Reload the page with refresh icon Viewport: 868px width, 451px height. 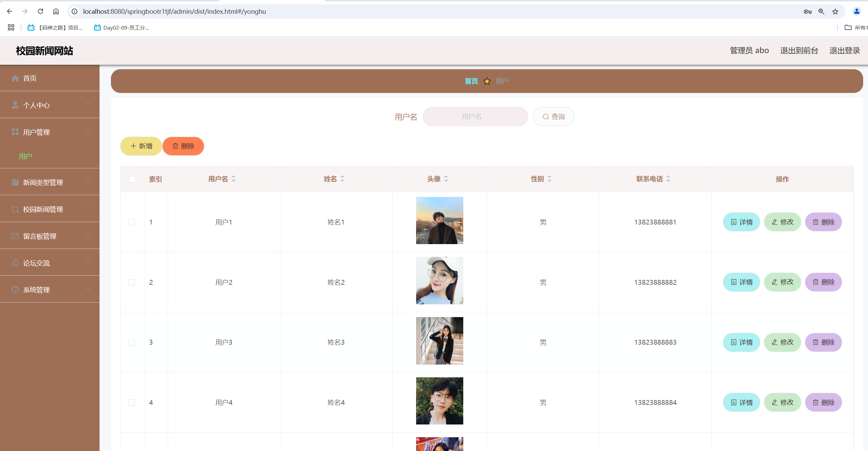click(40, 11)
